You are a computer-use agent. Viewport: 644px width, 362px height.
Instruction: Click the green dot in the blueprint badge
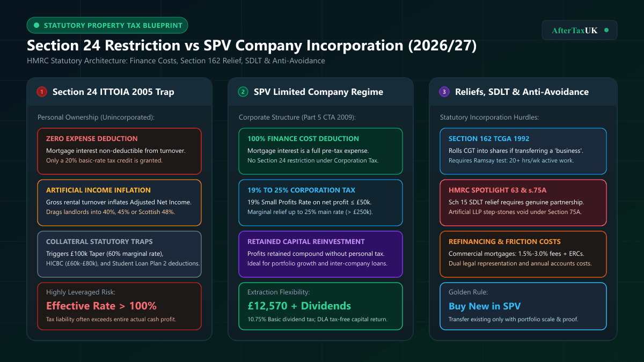[36, 25]
